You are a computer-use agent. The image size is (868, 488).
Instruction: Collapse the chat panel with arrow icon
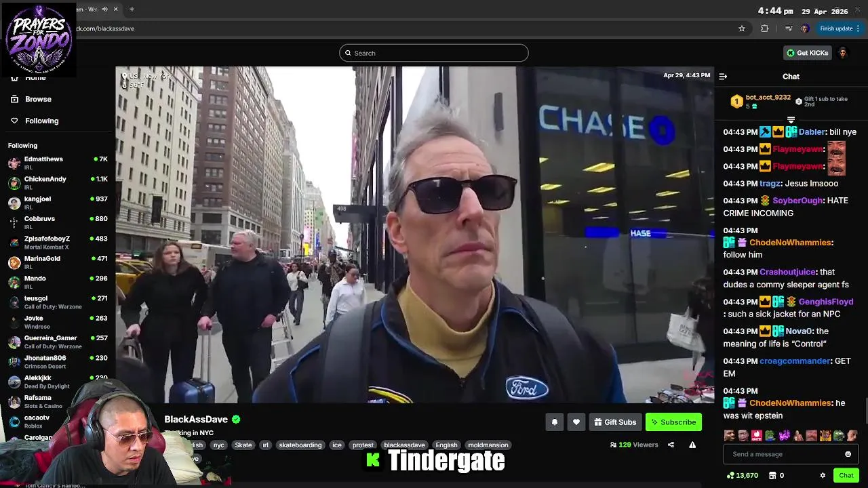pos(723,77)
